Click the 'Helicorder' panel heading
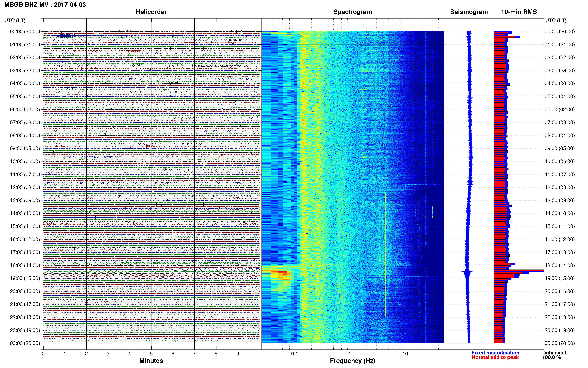588x368 pixels. pos(151,12)
